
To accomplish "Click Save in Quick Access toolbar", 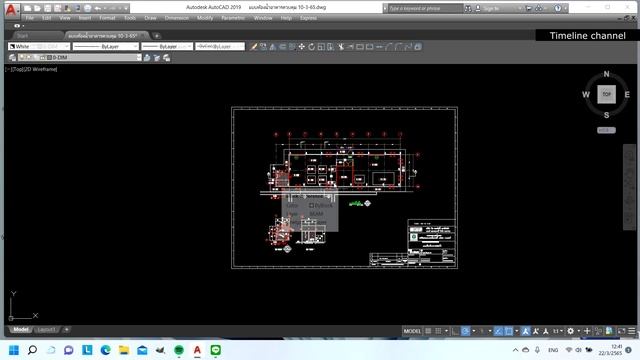I will pyautogui.click(x=48, y=8).
